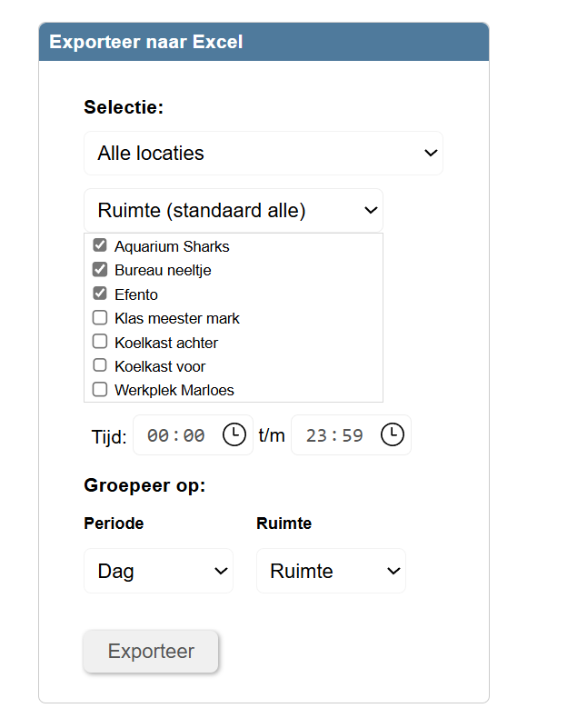
Task: Expand the Ruimte grouping dropdown
Action: [331, 571]
